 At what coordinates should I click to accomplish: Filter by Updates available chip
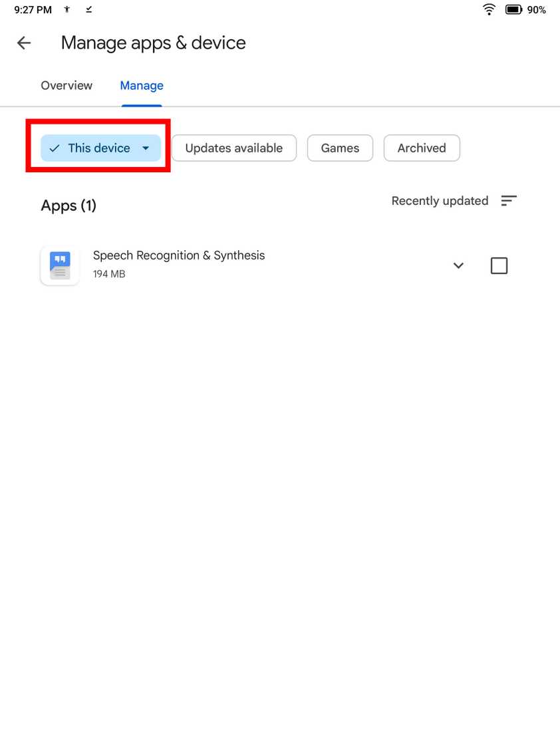click(x=234, y=148)
